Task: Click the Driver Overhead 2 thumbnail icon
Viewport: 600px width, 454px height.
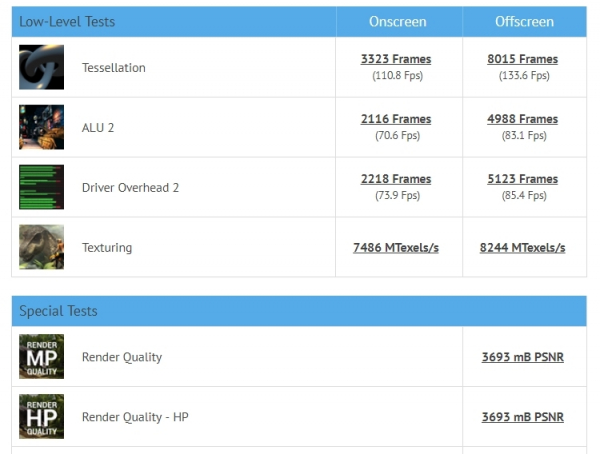Action: point(41,187)
